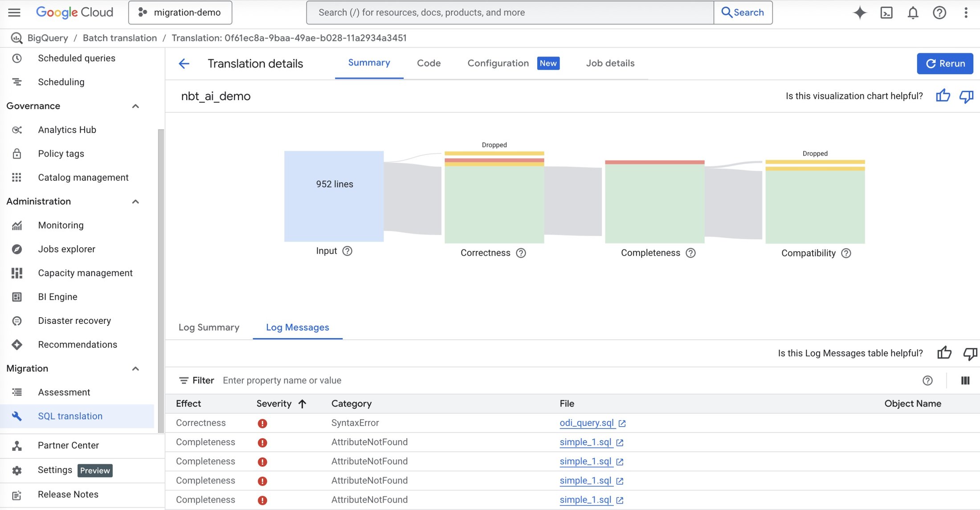Open Disaster recovery in sidebar

coord(77,321)
